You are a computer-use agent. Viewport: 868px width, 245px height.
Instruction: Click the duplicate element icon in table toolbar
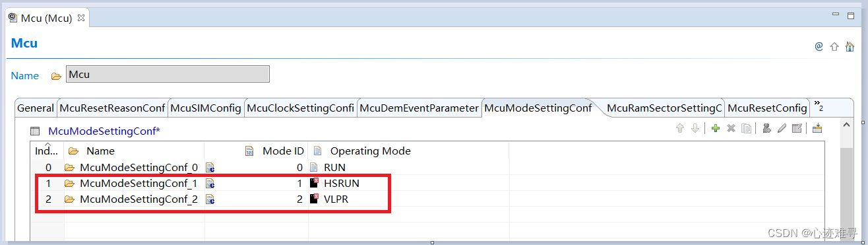746,129
